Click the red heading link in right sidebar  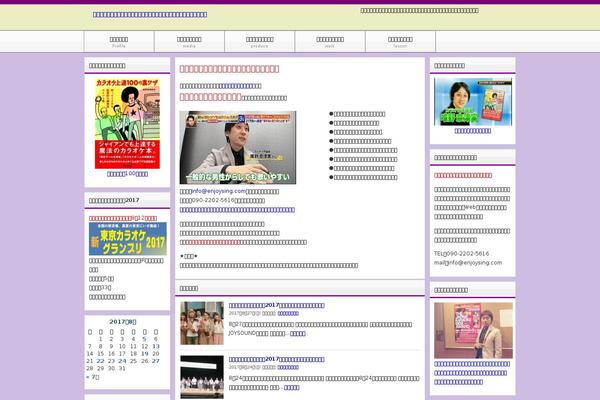[463, 175]
